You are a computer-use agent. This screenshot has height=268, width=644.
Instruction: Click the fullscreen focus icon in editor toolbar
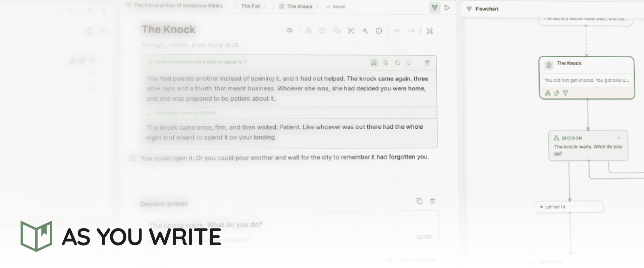[x=430, y=31]
